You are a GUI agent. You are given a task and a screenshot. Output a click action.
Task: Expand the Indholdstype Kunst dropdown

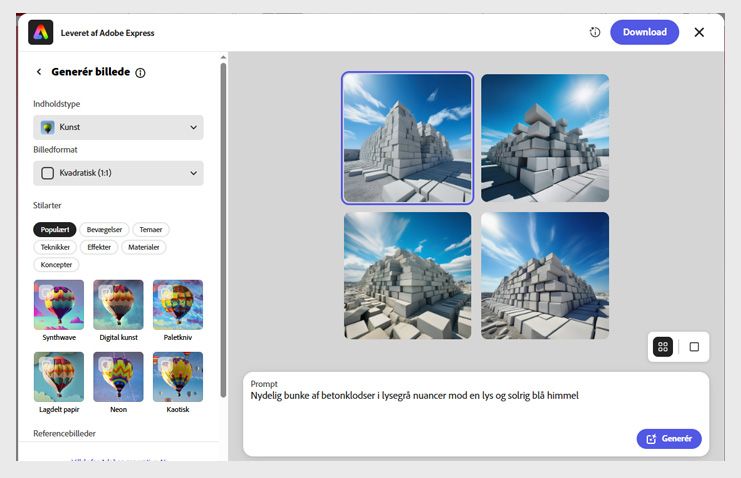[x=118, y=127]
